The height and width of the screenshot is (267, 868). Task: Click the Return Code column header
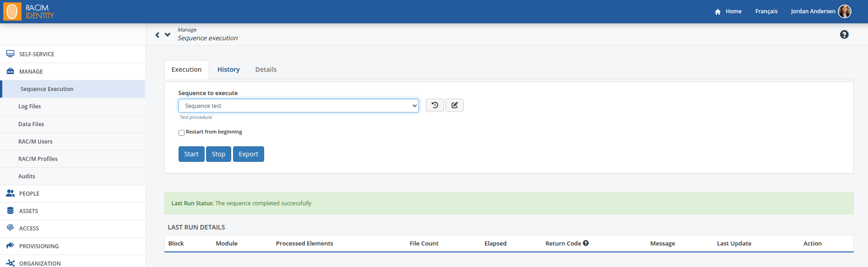point(563,243)
